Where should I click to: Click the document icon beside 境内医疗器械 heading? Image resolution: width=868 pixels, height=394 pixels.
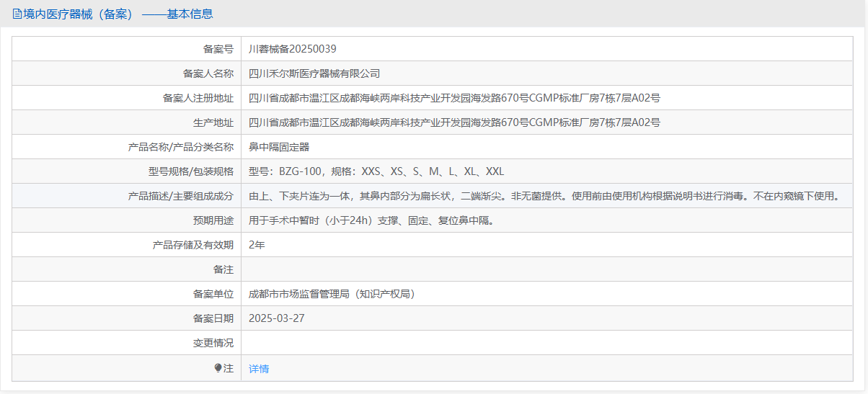(17, 14)
